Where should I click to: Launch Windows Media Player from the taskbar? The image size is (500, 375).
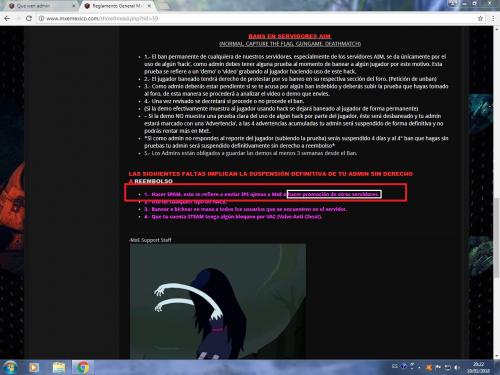click(33, 368)
